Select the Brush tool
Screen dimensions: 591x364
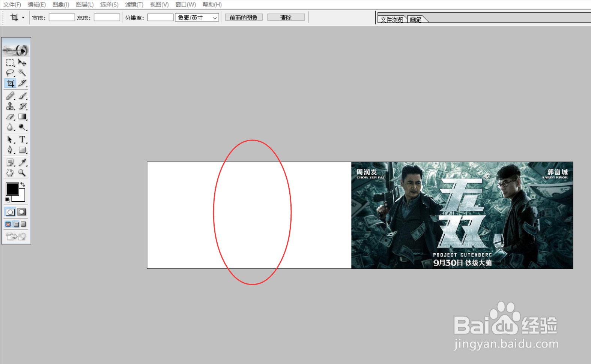point(22,96)
